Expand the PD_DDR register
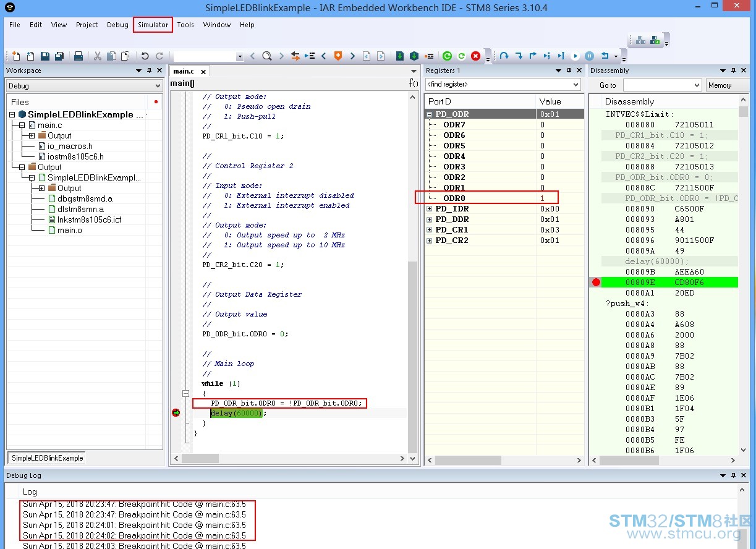Viewport: 756px width, 549px height. (x=429, y=219)
